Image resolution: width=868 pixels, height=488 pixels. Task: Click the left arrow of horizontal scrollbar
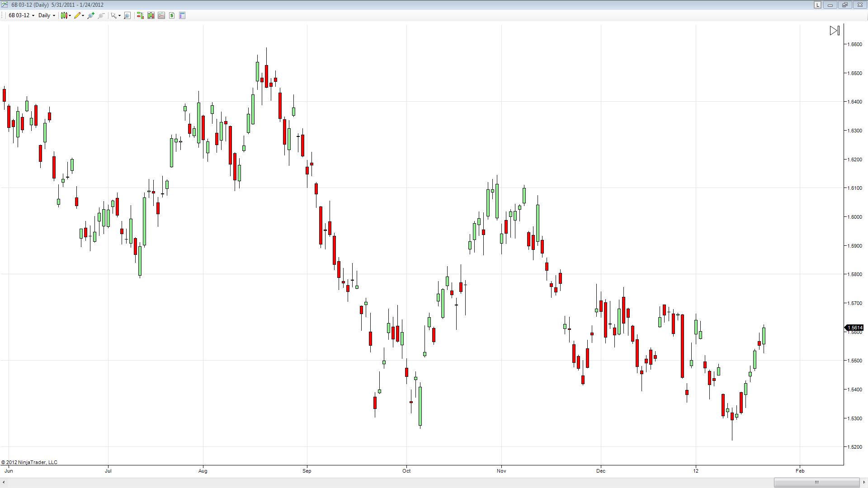coord(4,482)
